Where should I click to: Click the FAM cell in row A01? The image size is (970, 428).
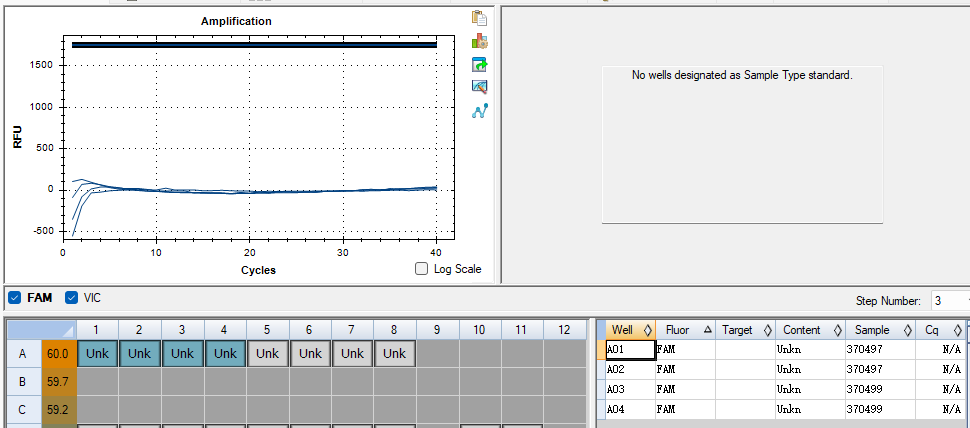pos(685,349)
